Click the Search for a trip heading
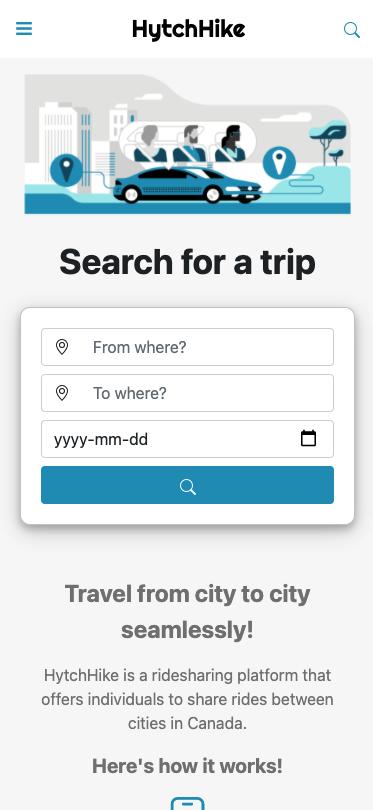Viewport: 373px width, 810px height. (188, 262)
